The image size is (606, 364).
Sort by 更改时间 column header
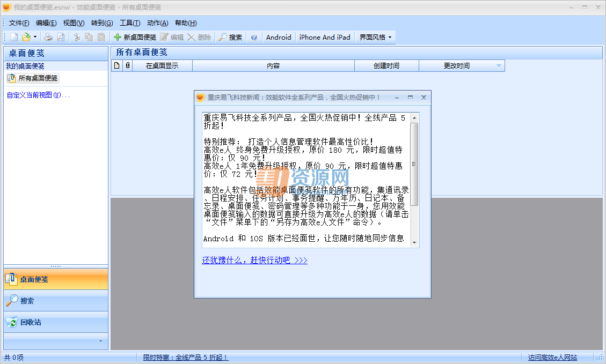click(x=462, y=65)
